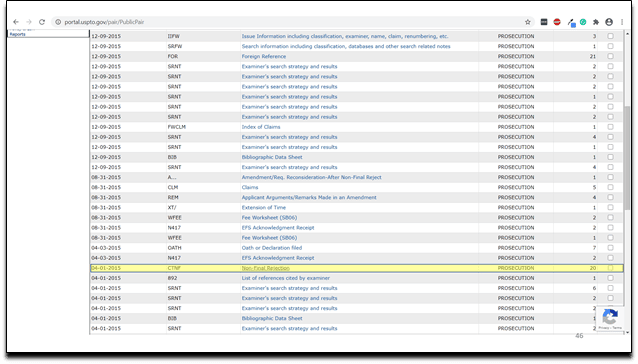Select the Oath or Declaration filed checkbox
Screen dimensions: 638x364
(x=610, y=248)
